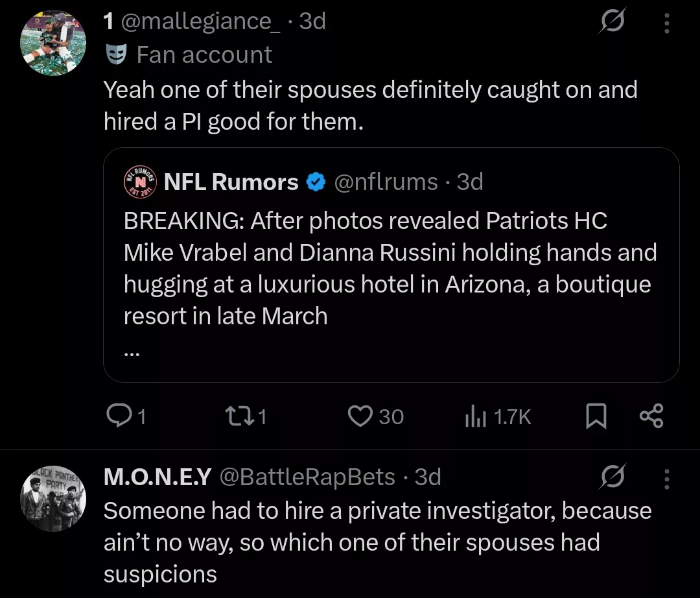Open more options on mallegiance_ post
Viewport: 700px width, 598px height.
coord(667,24)
